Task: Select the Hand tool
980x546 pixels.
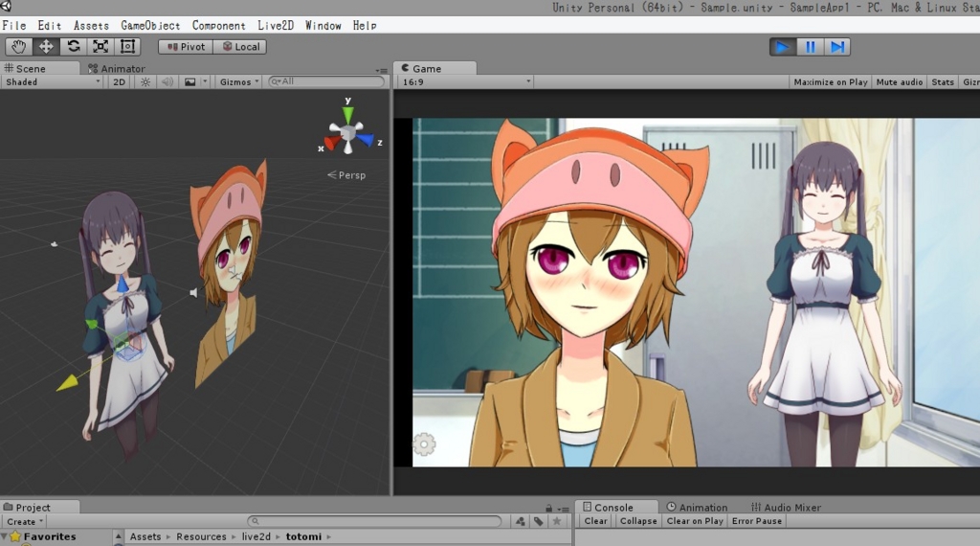Action: click(x=19, y=47)
